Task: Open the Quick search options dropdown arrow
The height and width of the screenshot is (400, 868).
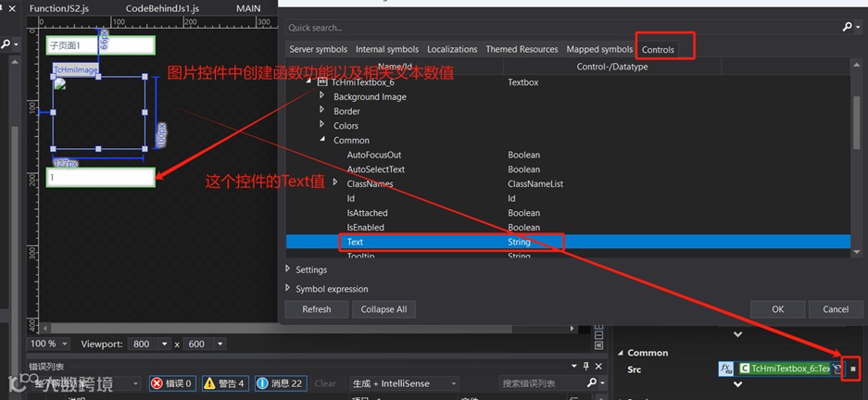Action: (857, 27)
